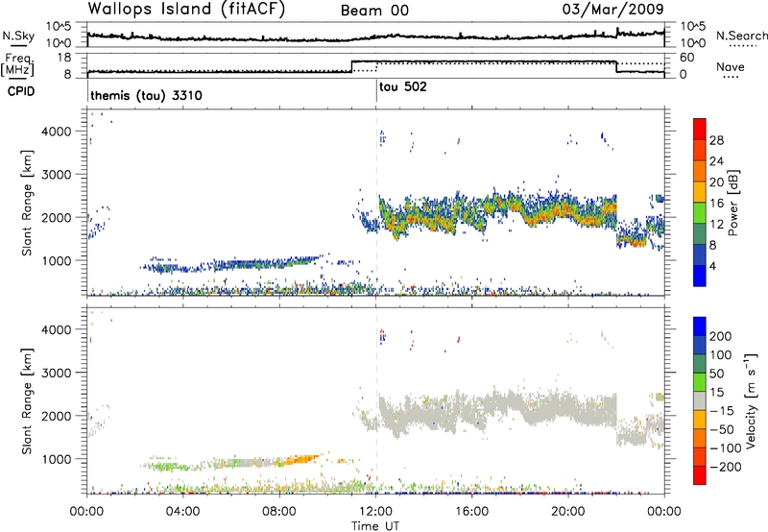Click the 'N.Search' legend label
The image size is (768, 532).
pyautogui.click(x=742, y=36)
